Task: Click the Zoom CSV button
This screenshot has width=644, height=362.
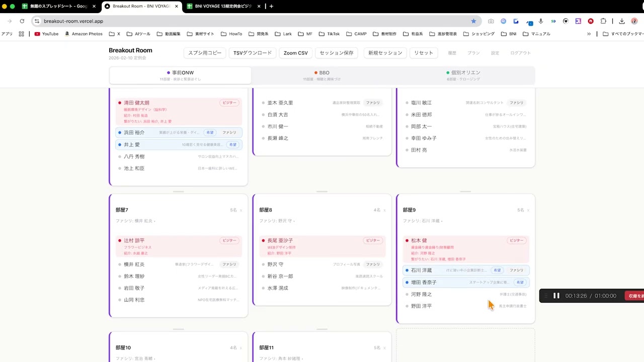Action: coord(295,53)
